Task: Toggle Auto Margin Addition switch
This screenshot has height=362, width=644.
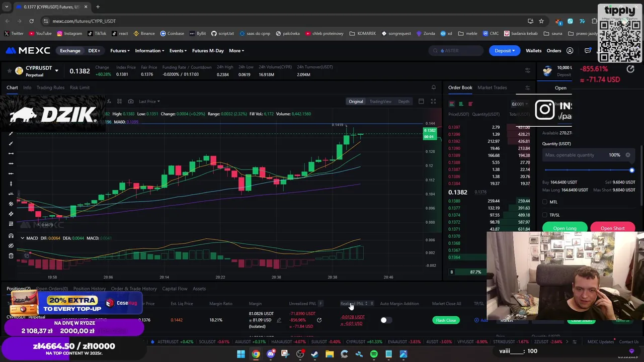Action: coord(385,320)
